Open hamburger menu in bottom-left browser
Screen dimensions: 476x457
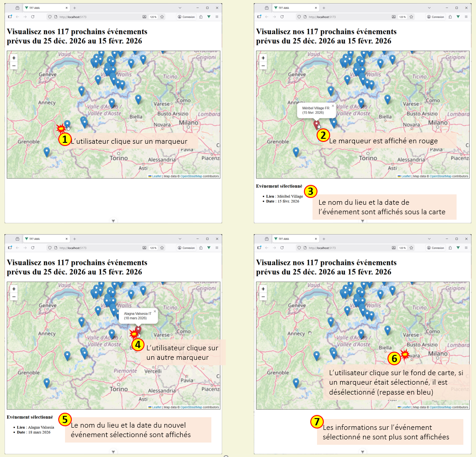[x=217, y=248]
